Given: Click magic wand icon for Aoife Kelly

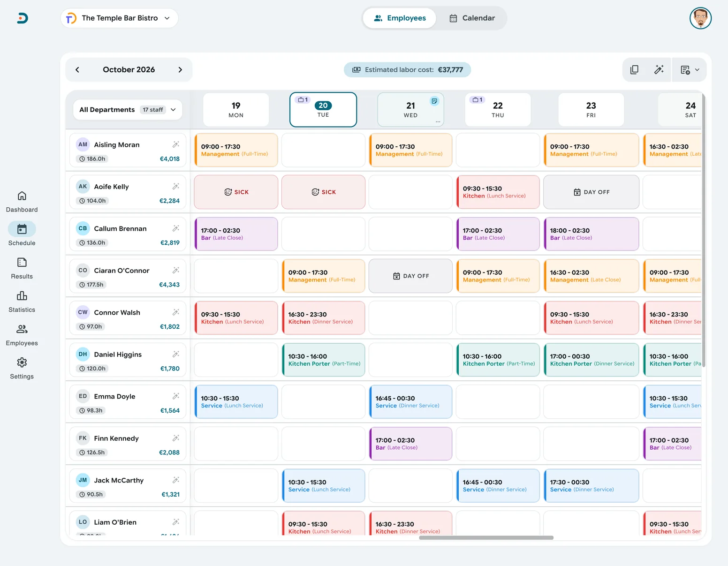Looking at the screenshot, I should click(x=176, y=187).
